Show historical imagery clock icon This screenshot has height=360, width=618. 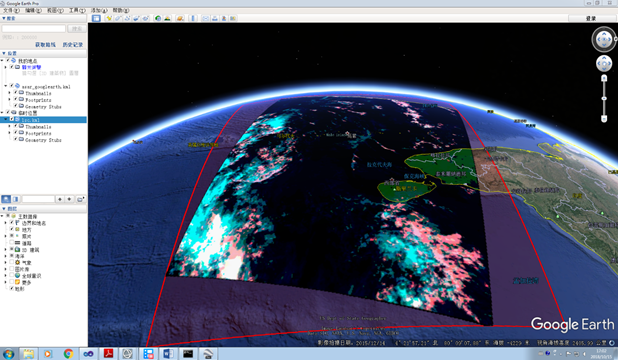[x=158, y=18]
